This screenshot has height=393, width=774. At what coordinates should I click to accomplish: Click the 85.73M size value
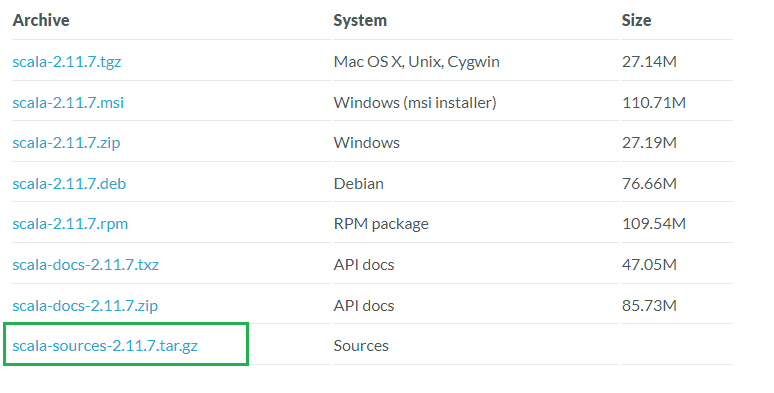(x=649, y=306)
